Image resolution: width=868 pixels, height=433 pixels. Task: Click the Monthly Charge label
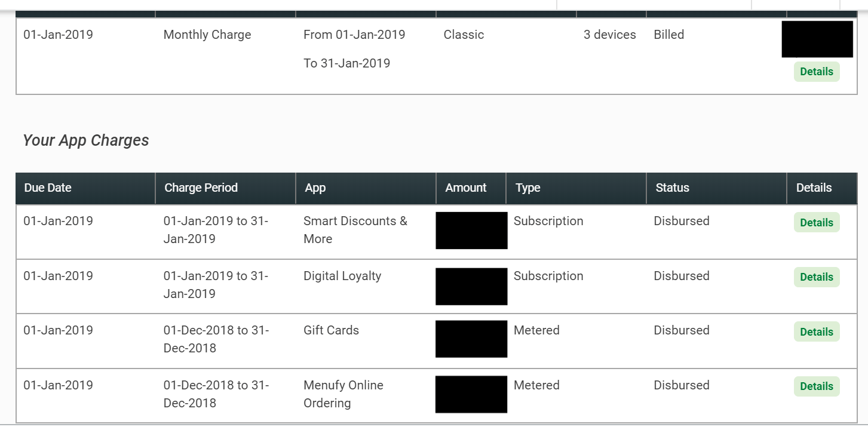tap(207, 35)
